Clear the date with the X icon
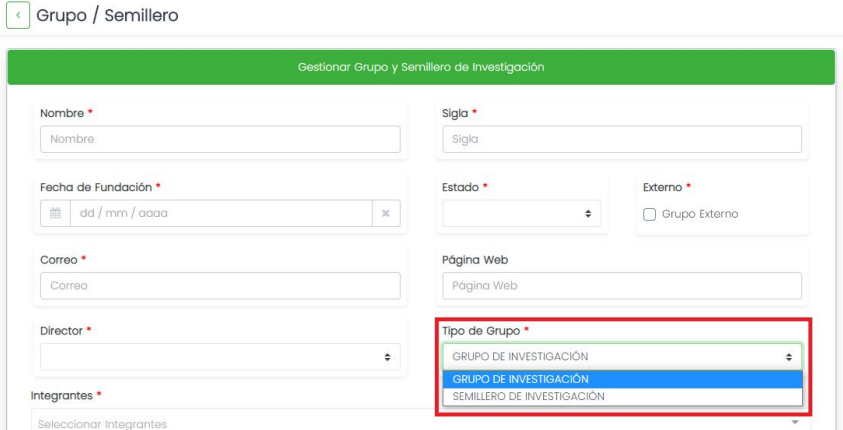The image size is (843, 430). 386,213
